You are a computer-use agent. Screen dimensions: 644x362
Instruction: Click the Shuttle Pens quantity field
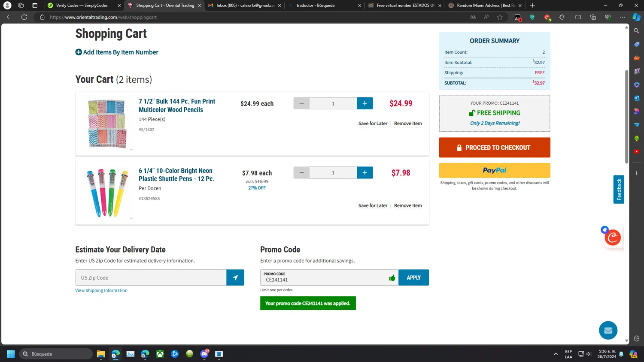coord(333,172)
